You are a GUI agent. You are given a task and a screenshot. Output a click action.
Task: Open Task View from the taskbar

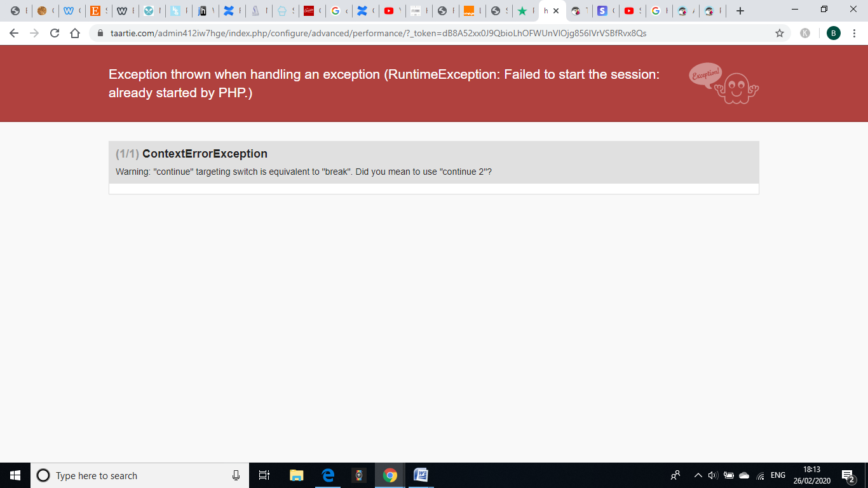pos(264,475)
